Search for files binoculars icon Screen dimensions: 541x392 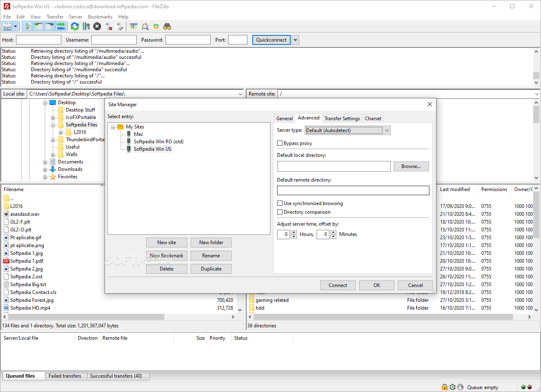point(167,26)
